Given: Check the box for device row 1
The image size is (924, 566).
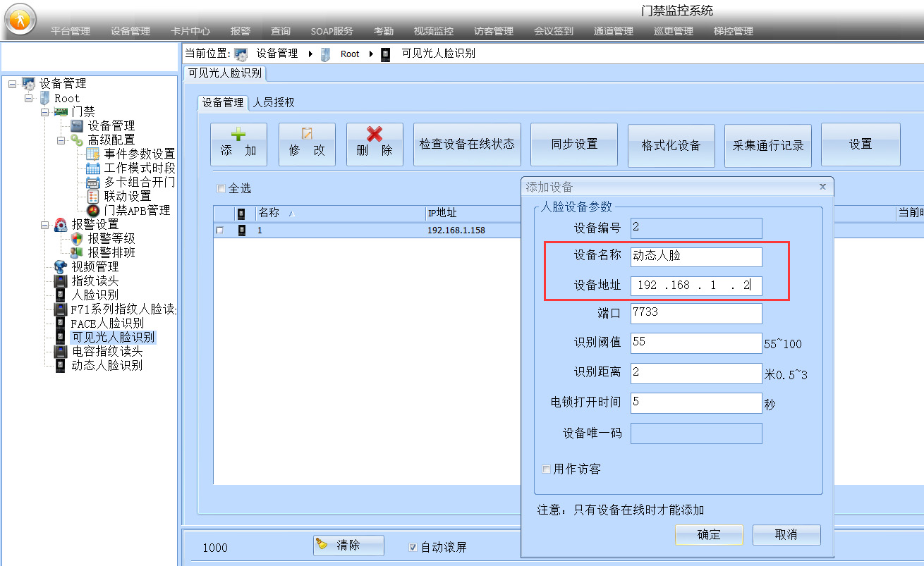Looking at the screenshot, I should pyautogui.click(x=220, y=230).
